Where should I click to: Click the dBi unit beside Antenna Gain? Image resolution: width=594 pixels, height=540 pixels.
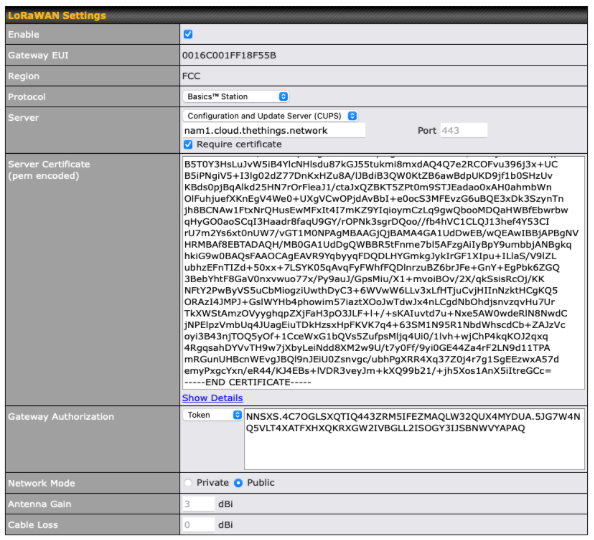coord(225,504)
